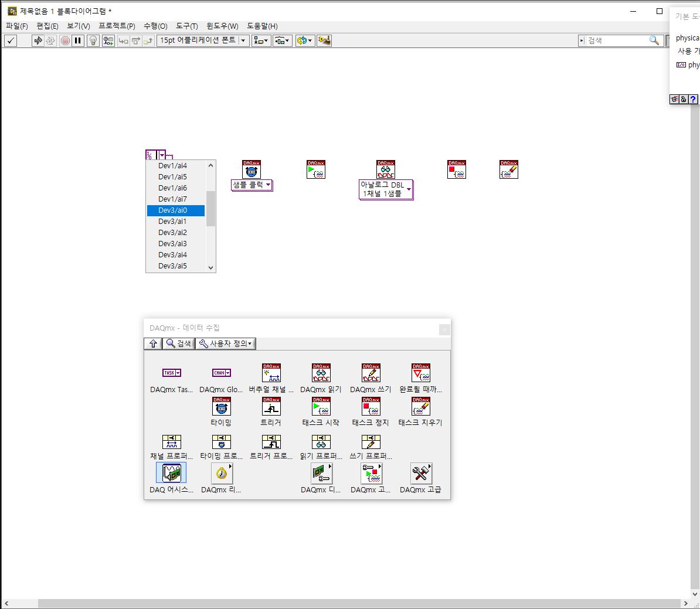Select Dev1/ai6 in the channel list
Viewport: 700px width, 609px height.
176,188
